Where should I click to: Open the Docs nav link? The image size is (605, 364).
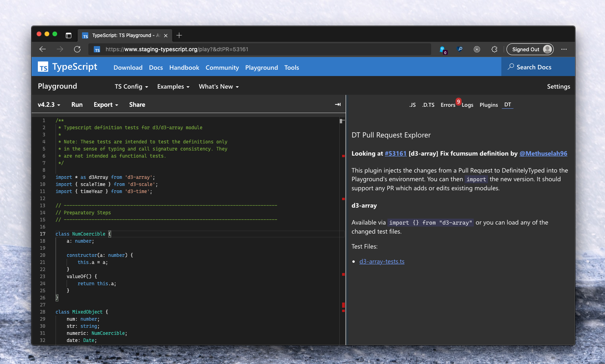pyautogui.click(x=156, y=67)
